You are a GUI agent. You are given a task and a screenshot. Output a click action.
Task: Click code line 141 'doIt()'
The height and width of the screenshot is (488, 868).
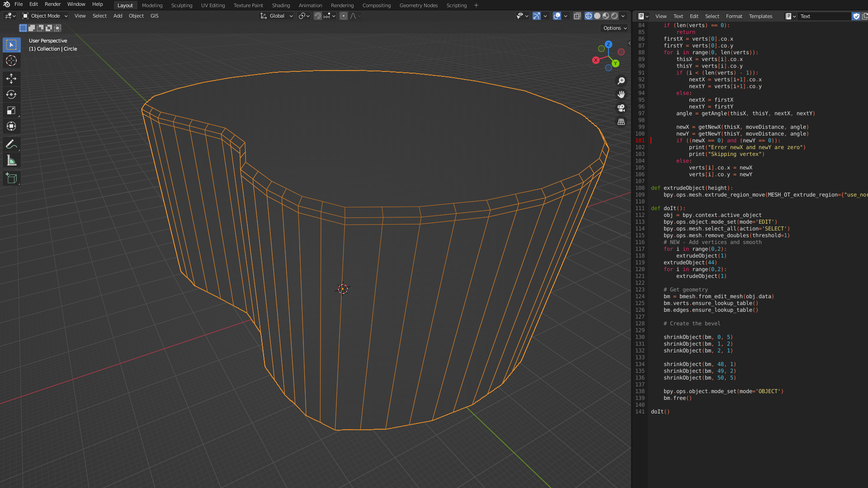[660, 412]
